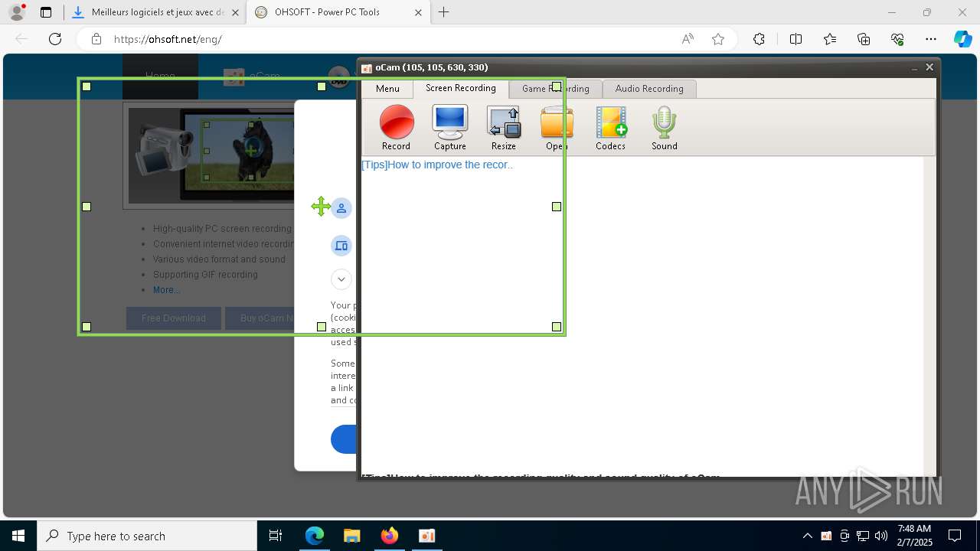Add page to favorites with star icon

coord(718,39)
